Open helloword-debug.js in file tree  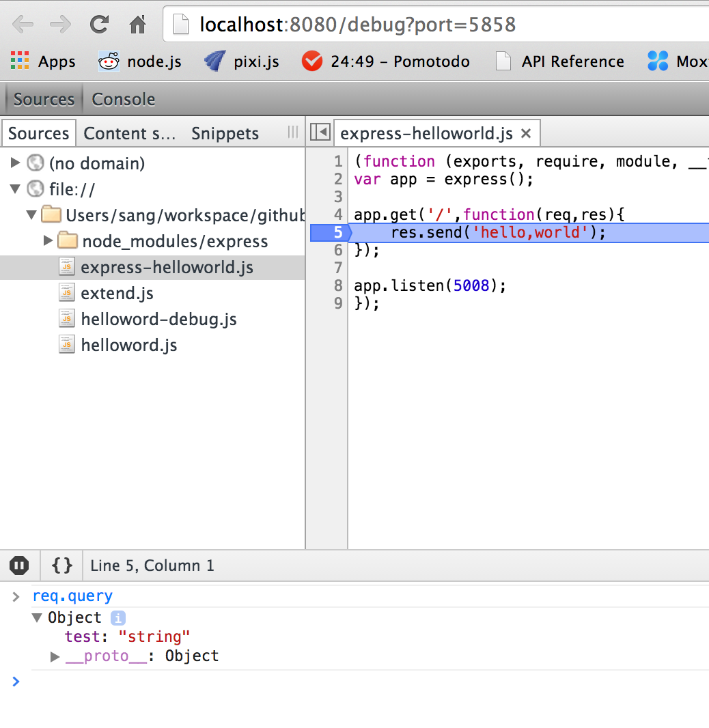click(158, 319)
